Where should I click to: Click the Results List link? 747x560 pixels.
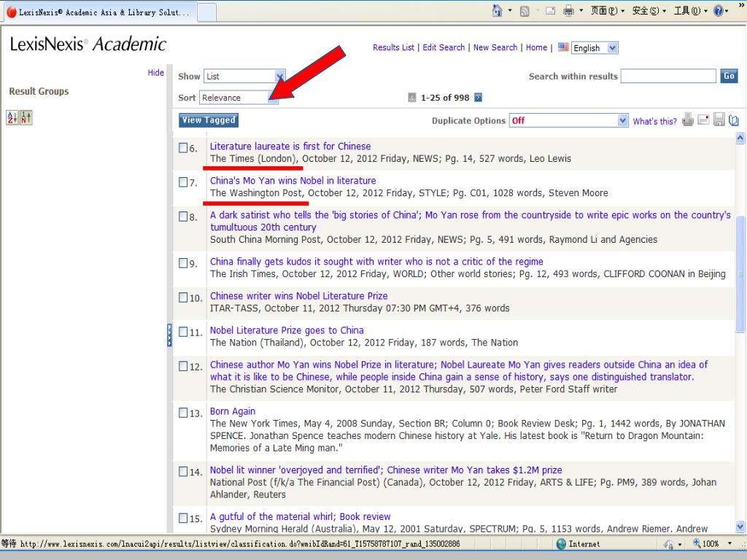click(x=393, y=47)
